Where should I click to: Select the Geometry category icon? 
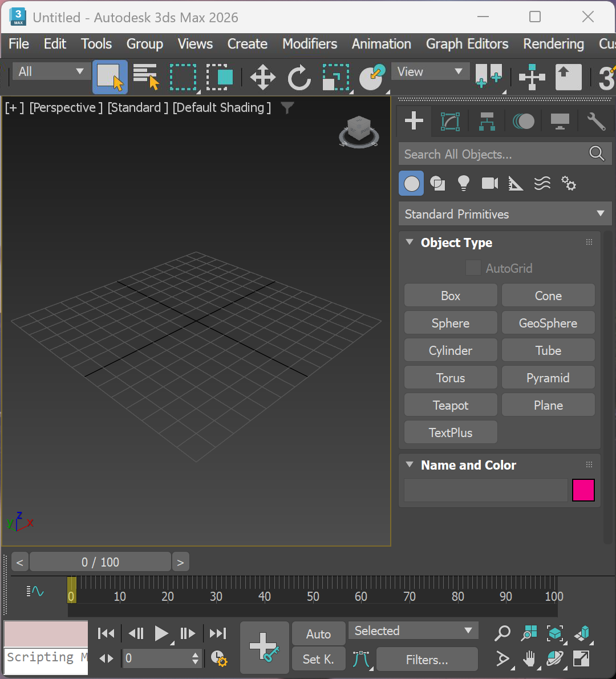pyautogui.click(x=411, y=184)
